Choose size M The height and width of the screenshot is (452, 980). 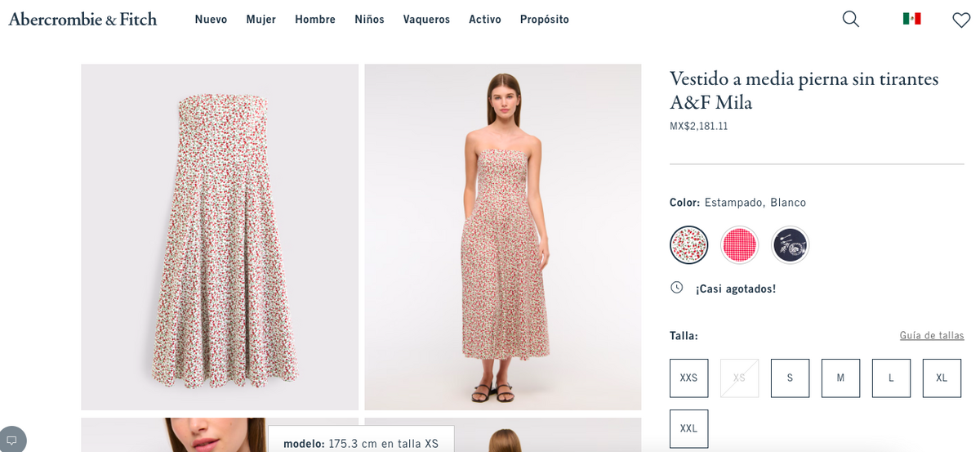click(x=840, y=378)
